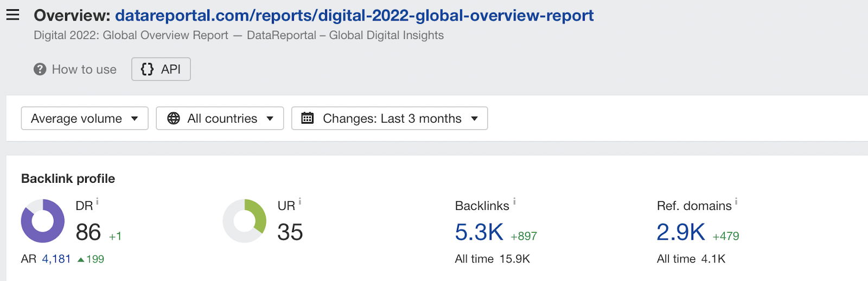Open the 2.9K referring domains link

tap(681, 232)
